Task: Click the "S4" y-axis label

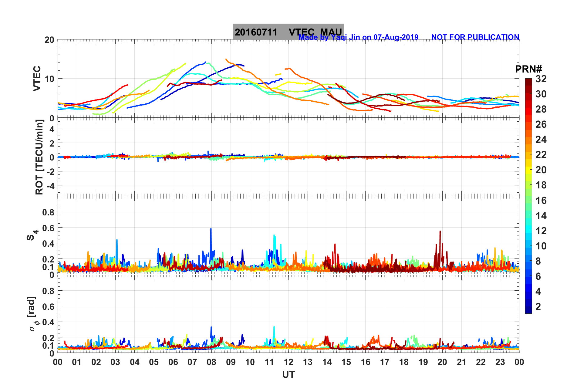Action: 32,235
